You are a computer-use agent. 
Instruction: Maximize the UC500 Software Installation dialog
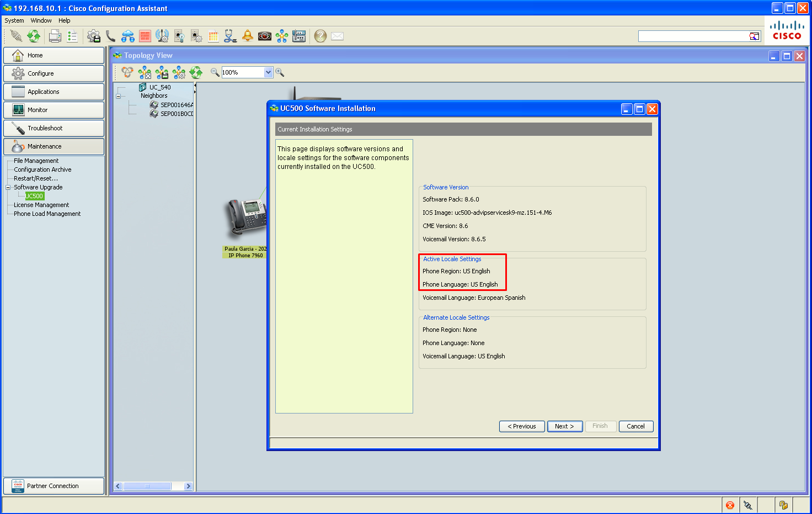pos(639,109)
